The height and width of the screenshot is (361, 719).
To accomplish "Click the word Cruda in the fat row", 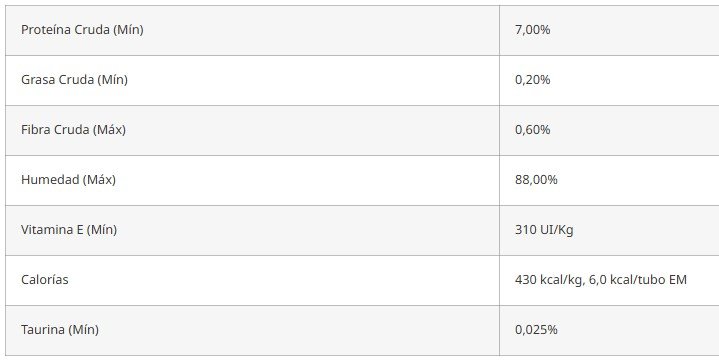I will (77, 80).
